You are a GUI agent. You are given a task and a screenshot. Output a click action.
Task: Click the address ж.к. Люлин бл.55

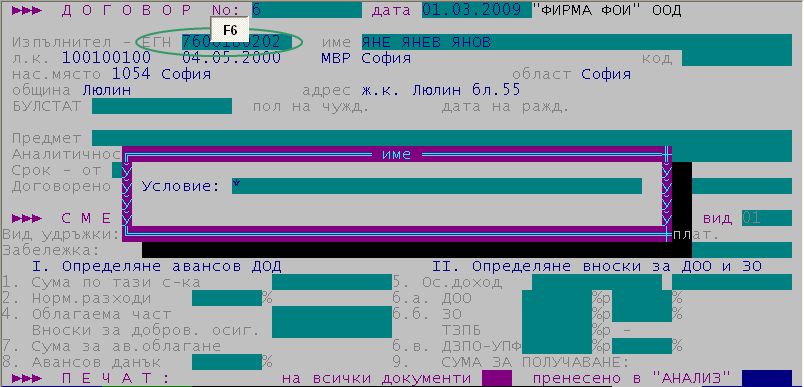pyautogui.click(x=441, y=90)
